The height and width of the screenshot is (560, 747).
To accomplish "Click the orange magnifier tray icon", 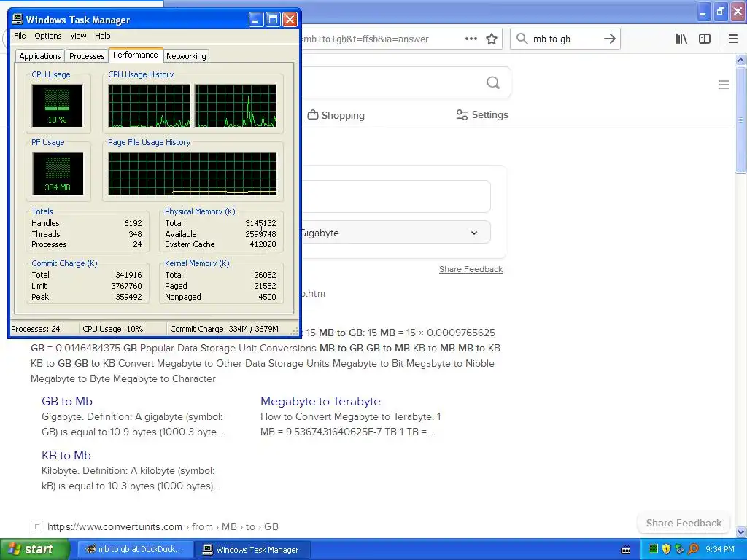I will 693,549.
